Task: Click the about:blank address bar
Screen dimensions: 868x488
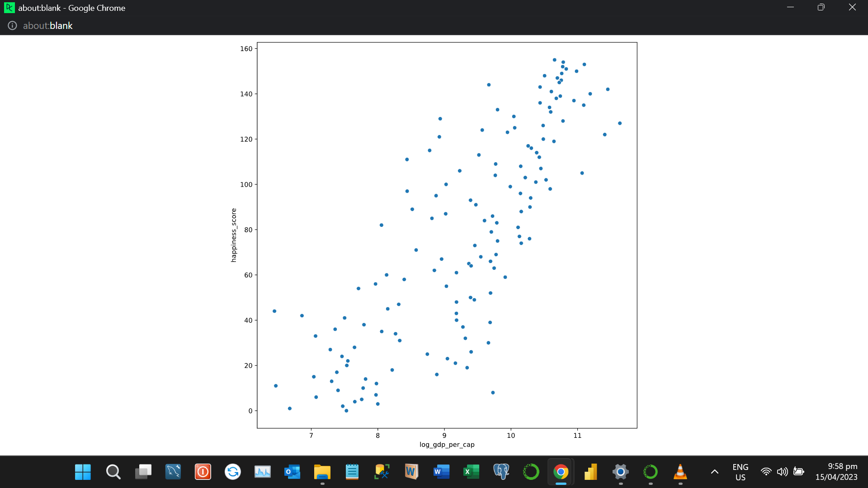Action: [48, 25]
